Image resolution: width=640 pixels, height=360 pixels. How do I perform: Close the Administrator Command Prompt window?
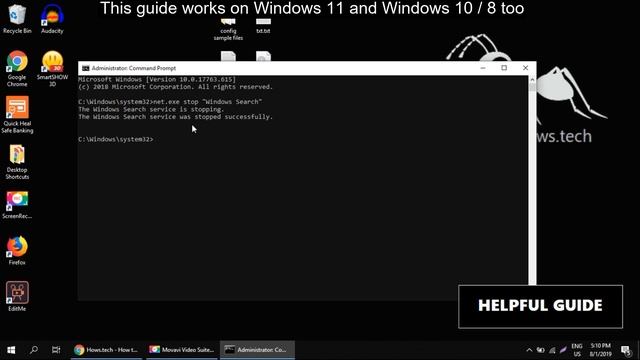coord(525,68)
